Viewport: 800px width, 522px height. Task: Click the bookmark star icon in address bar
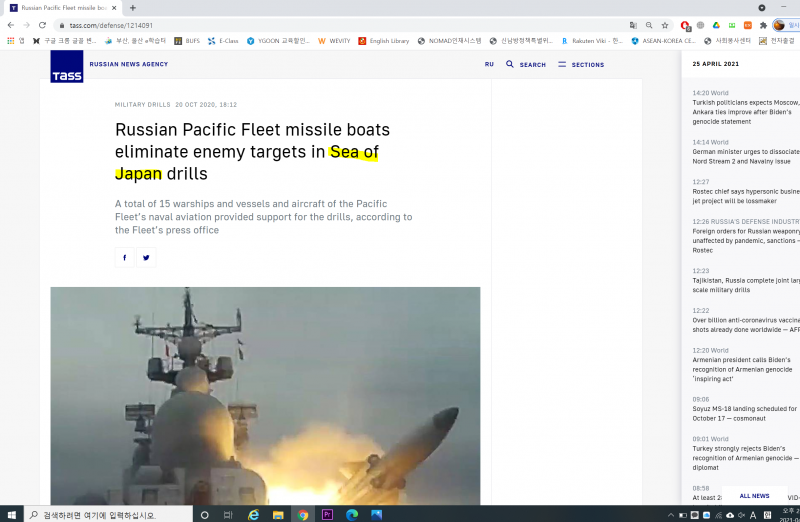click(x=665, y=25)
